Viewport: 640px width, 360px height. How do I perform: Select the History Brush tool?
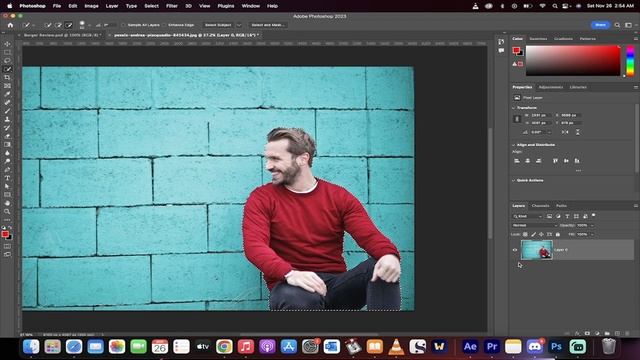coord(7,127)
